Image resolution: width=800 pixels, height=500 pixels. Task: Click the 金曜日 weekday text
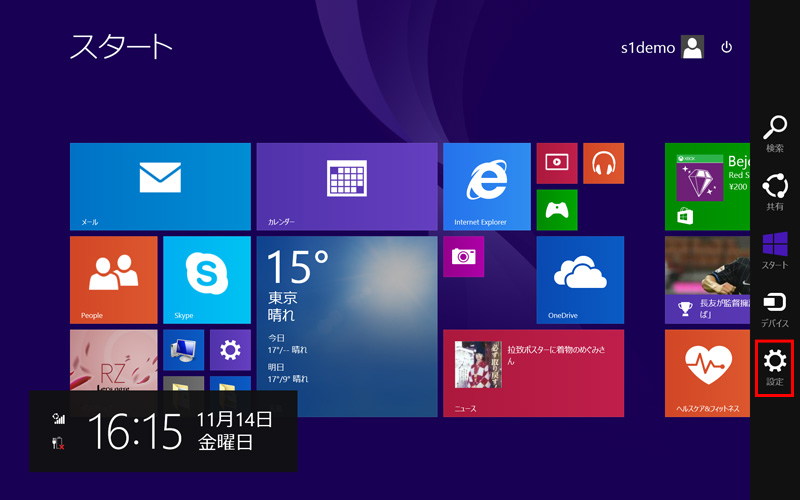pyautogui.click(x=226, y=442)
